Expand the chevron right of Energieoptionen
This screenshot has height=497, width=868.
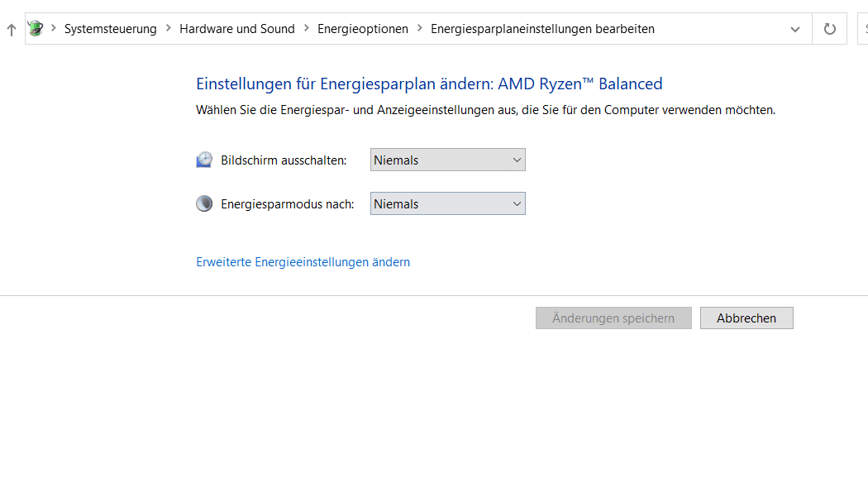point(420,29)
